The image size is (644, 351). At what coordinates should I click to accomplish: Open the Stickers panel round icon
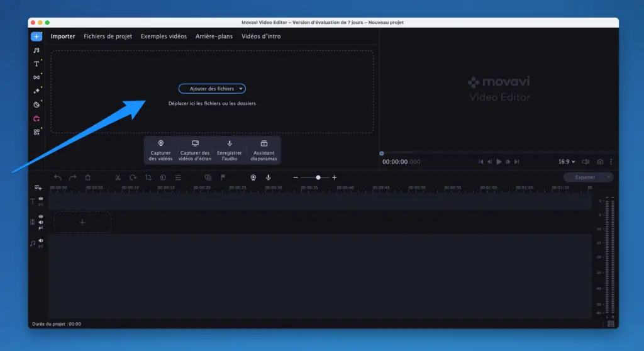click(36, 105)
